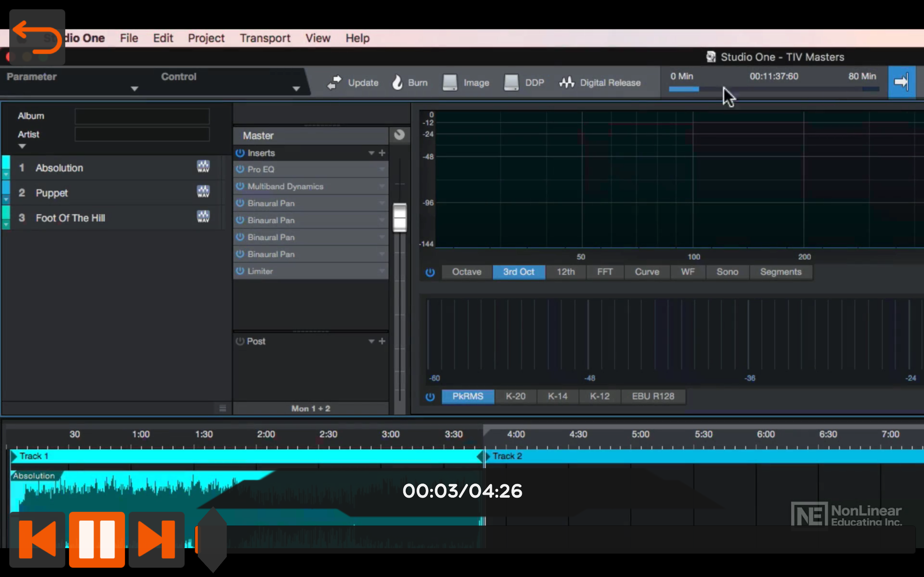Bypass the Pro EQ insert
The height and width of the screenshot is (577, 924).
[240, 169]
